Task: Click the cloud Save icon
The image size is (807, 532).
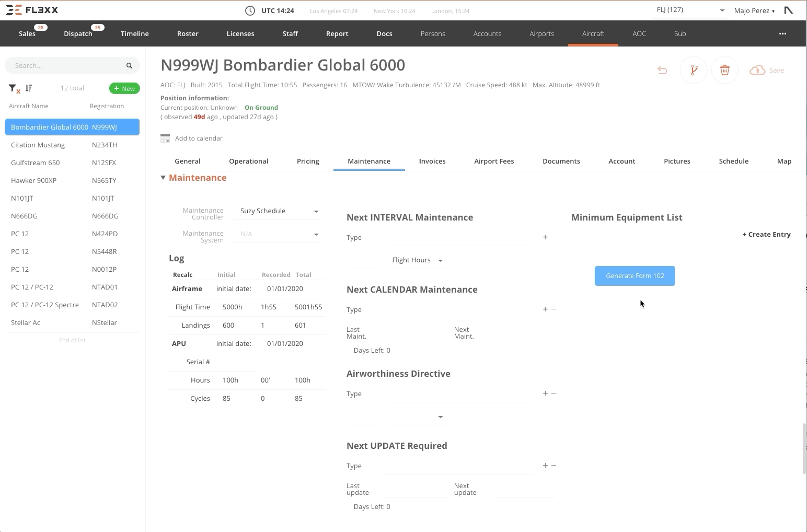Action: click(757, 70)
